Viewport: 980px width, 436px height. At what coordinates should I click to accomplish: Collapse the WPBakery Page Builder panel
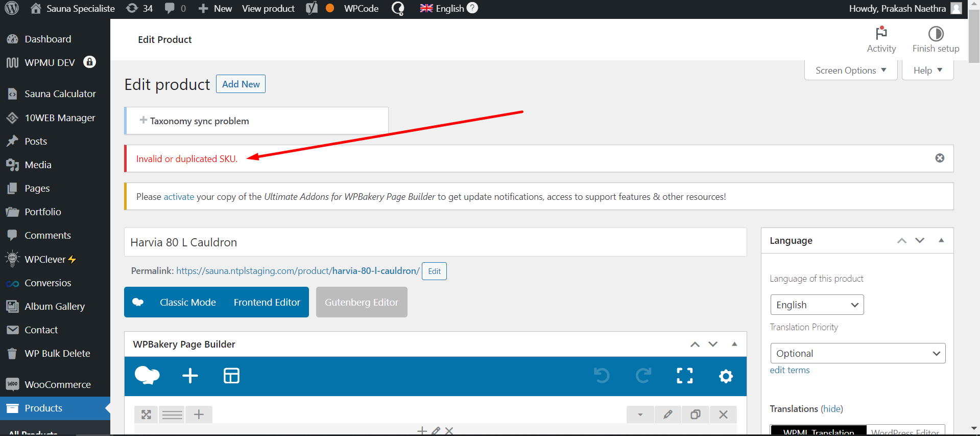[x=734, y=344]
